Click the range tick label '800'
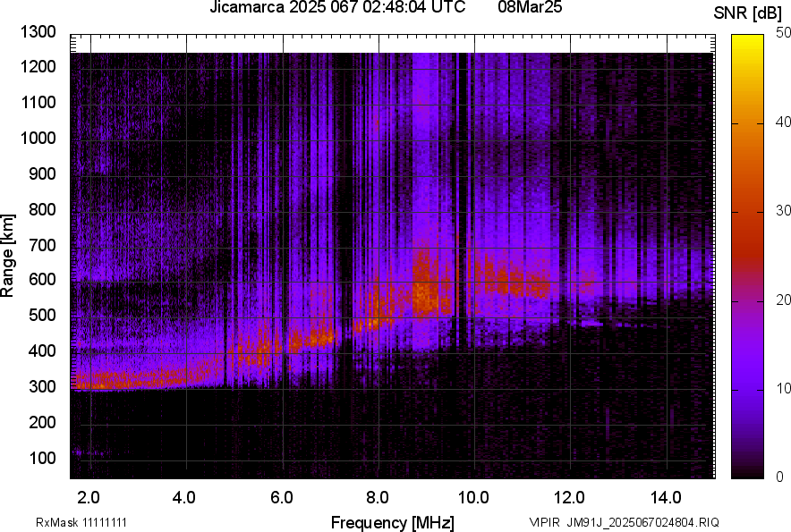The image size is (791, 532). point(42,209)
